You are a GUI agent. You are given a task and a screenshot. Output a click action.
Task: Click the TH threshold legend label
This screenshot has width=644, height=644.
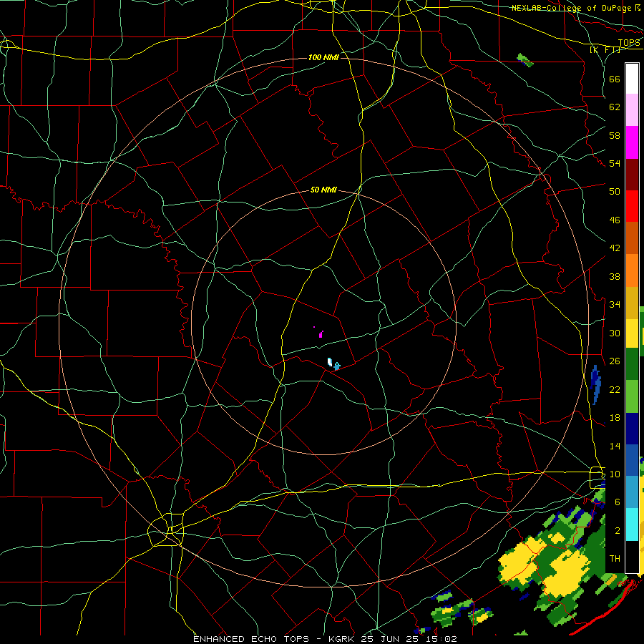pyautogui.click(x=615, y=559)
